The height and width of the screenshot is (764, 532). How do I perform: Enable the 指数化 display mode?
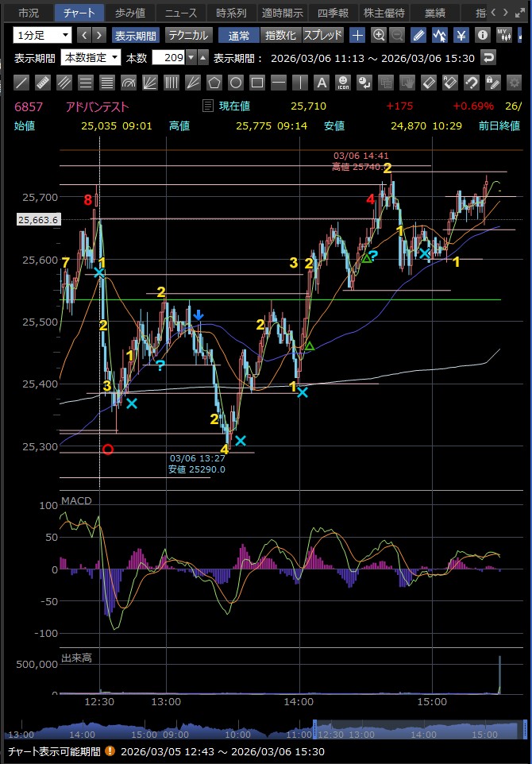[280, 35]
